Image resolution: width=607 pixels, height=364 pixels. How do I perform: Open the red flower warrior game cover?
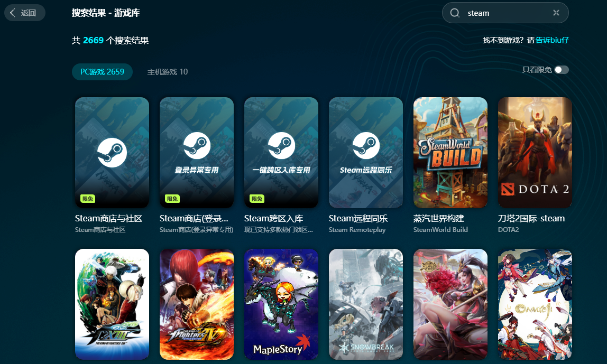[450, 304]
